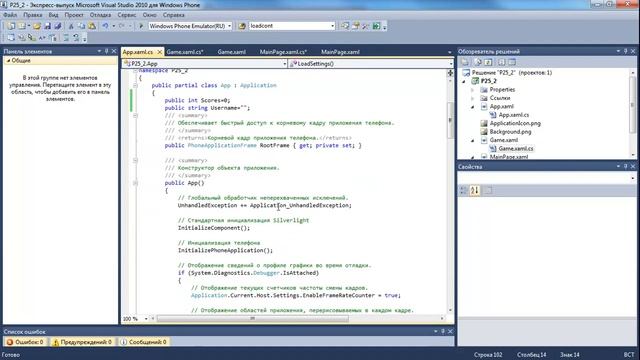
Task: Open the Сервис menu
Action: coord(127,15)
